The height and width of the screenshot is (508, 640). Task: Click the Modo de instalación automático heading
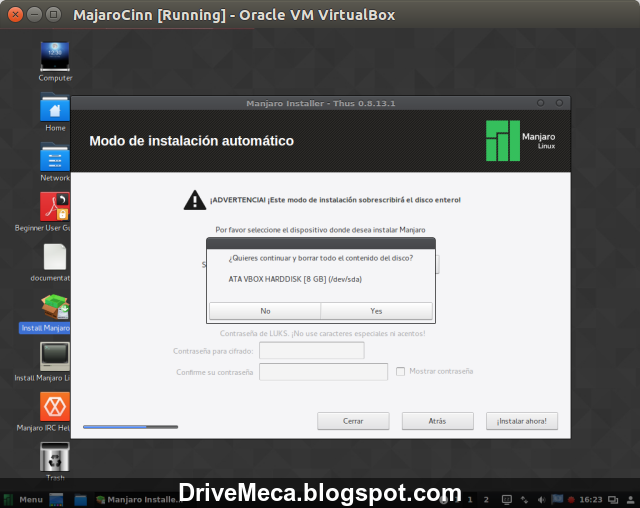point(191,141)
